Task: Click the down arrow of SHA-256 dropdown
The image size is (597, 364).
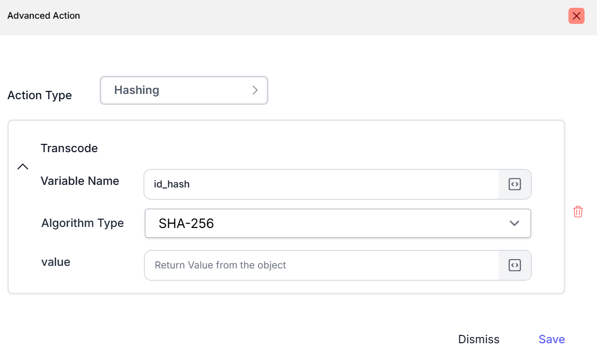Action: (x=514, y=223)
